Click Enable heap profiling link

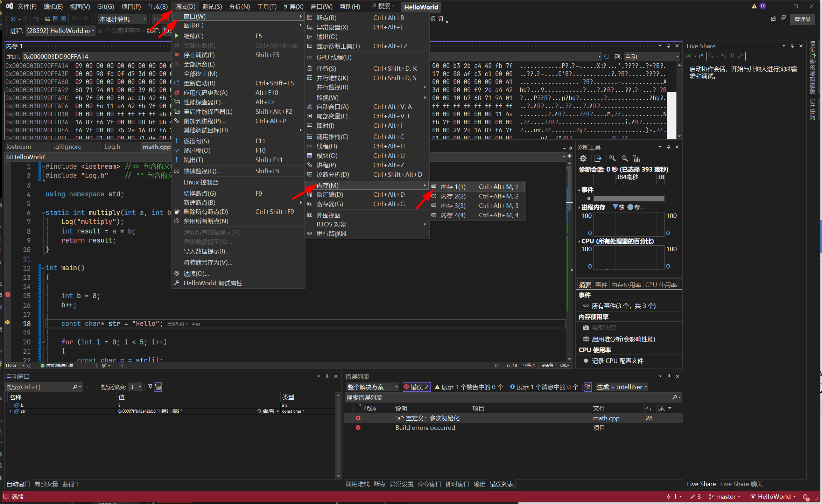pyautogui.click(x=623, y=339)
